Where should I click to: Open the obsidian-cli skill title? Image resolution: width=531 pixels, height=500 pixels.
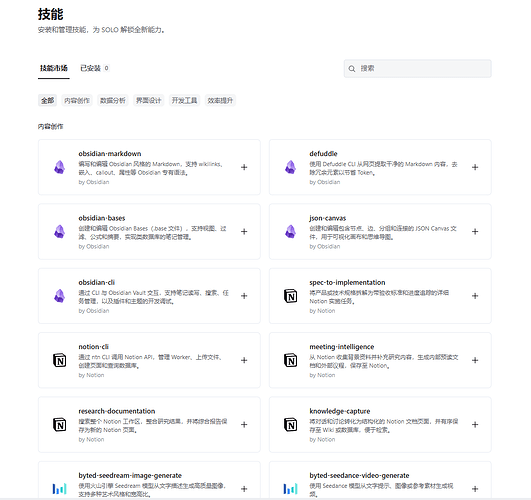pos(97,282)
